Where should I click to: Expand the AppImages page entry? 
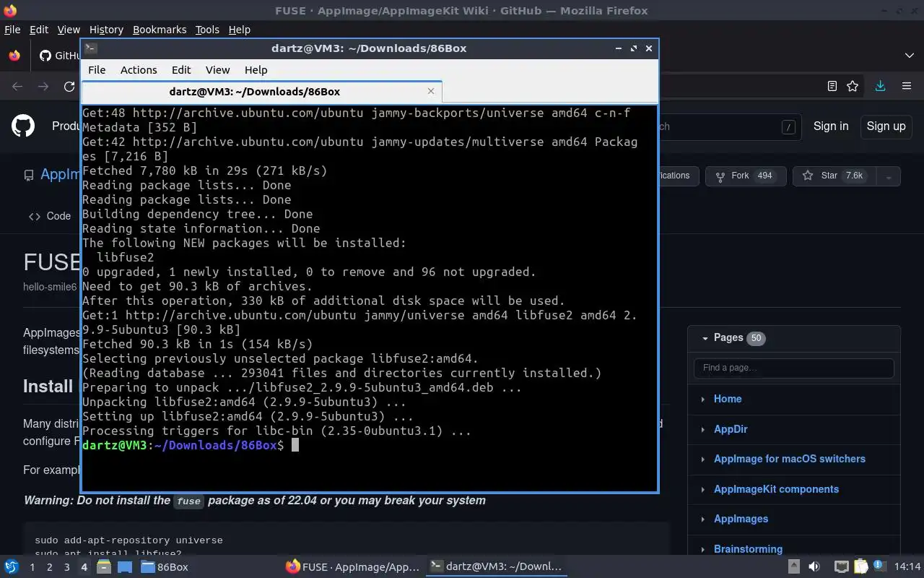[702, 519]
